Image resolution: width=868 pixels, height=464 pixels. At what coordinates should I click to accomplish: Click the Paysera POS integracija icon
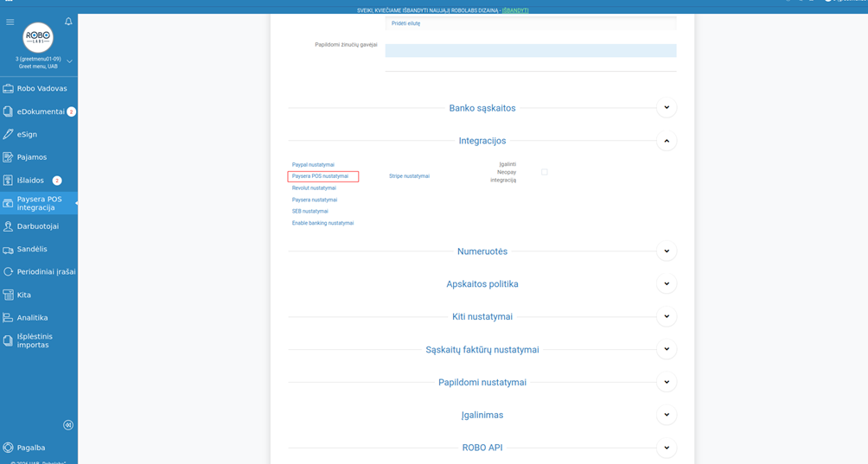[8, 203]
